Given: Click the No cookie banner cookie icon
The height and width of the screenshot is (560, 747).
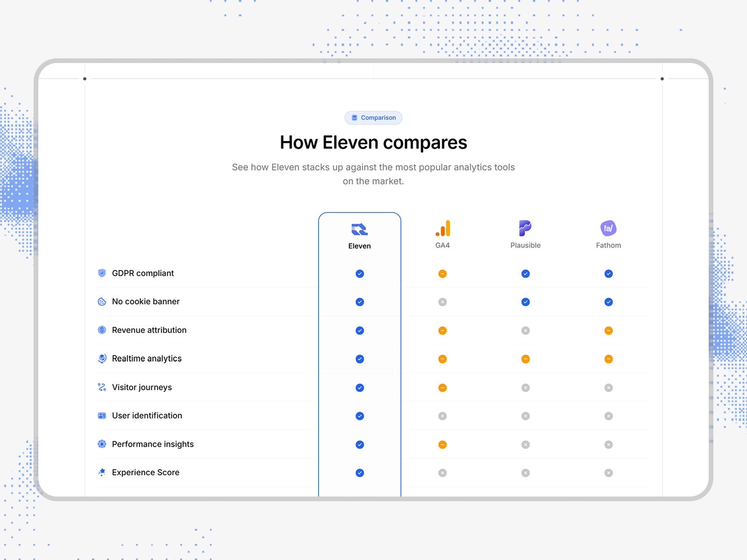Looking at the screenshot, I should pos(102,301).
